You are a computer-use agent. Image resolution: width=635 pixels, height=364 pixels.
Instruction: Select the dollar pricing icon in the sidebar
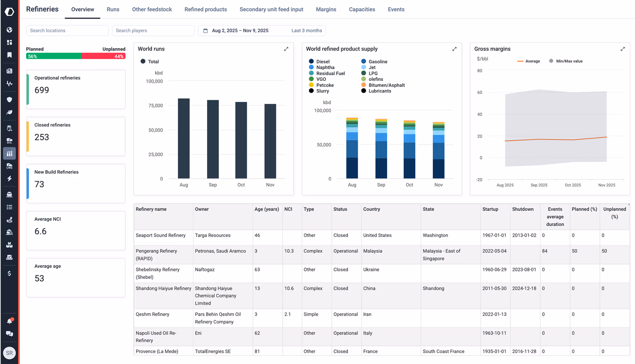(x=9, y=273)
